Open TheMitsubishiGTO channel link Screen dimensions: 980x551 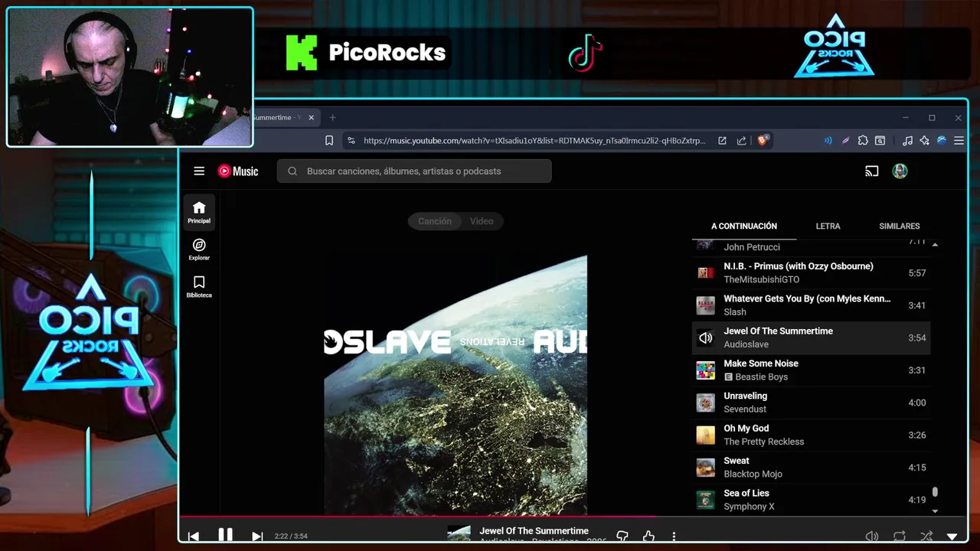pyautogui.click(x=762, y=280)
